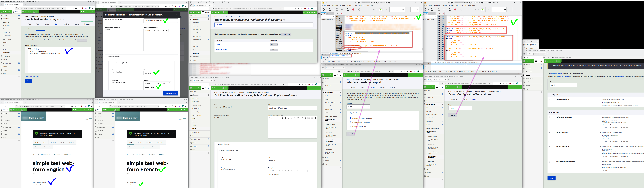
Task: Favorite 'simple test webform English' title star
Action: coord(63,19)
